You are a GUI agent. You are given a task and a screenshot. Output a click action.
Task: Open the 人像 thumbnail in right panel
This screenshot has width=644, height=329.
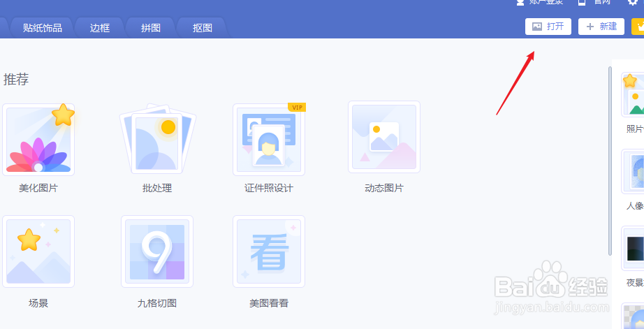pyautogui.click(x=633, y=171)
